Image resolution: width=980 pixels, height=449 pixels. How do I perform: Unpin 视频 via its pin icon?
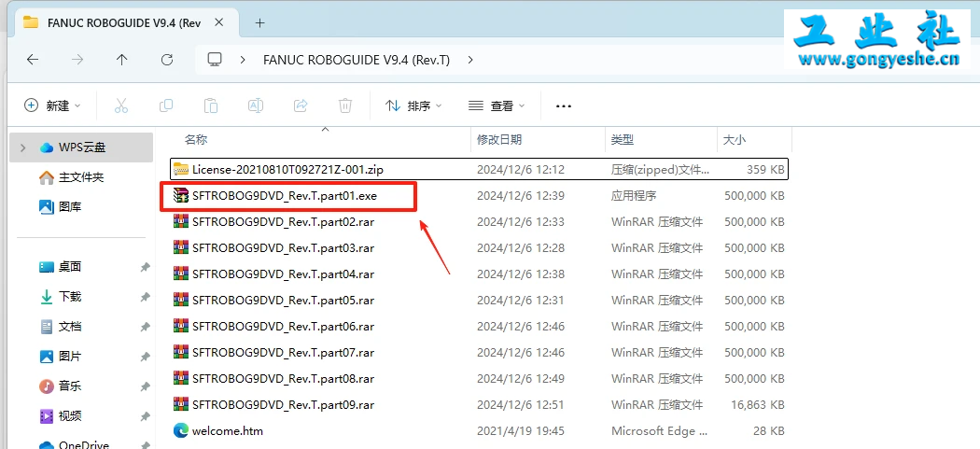[x=145, y=416]
